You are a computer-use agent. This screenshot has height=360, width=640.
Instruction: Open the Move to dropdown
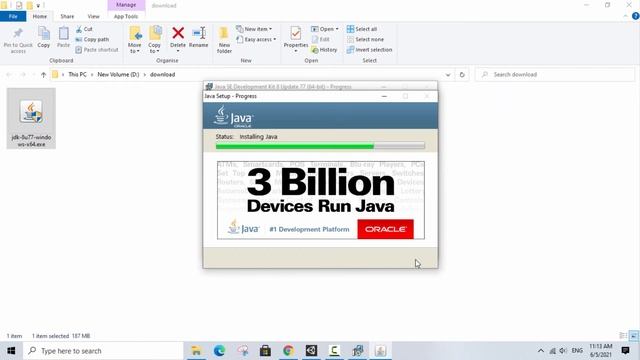135,40
